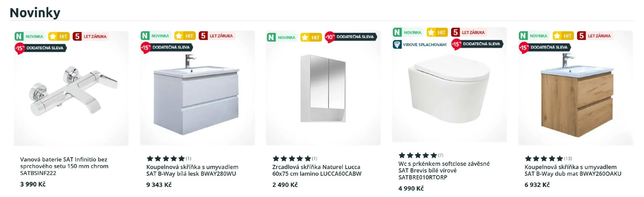
Task: Click the 13 reviews rating on the oak cabinet
Action: tap(548, 158)
